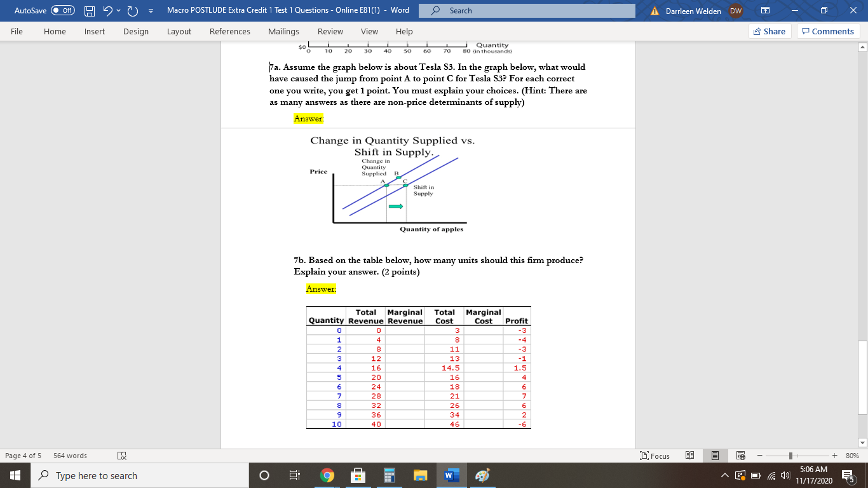Click the Total Revenue cell showing 40
Viewport: 868px width, 488px height.
point(365,424)
